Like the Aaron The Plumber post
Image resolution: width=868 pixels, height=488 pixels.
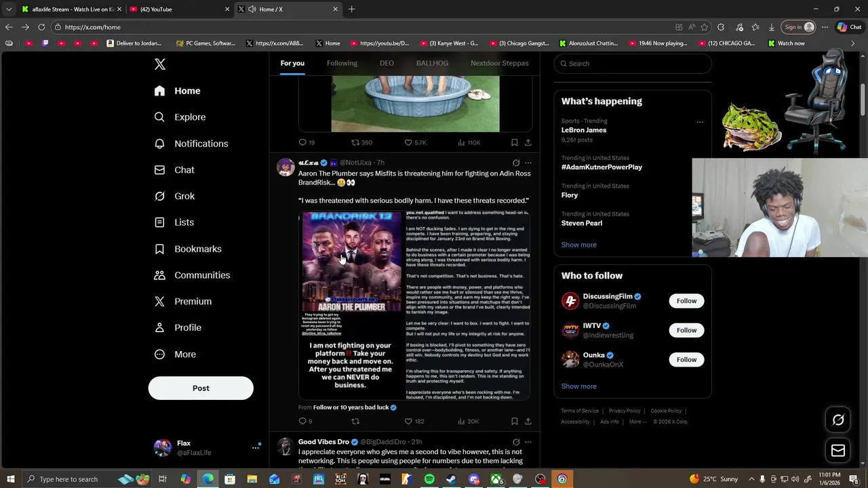(414, 422)
